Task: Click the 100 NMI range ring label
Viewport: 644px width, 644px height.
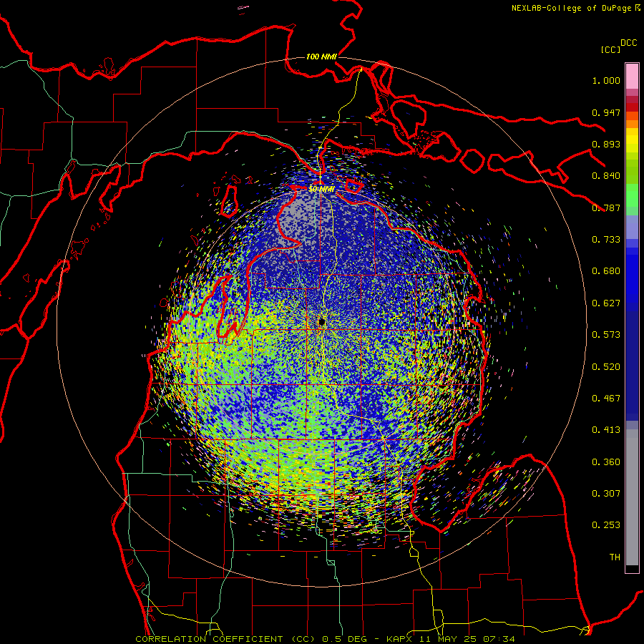Action: (x=321, y=57)
